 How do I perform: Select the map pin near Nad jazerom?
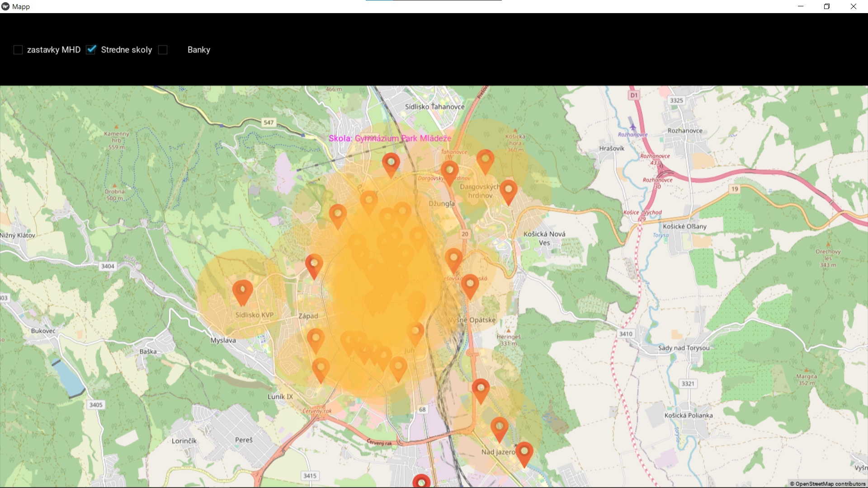[x=524, y=452]
